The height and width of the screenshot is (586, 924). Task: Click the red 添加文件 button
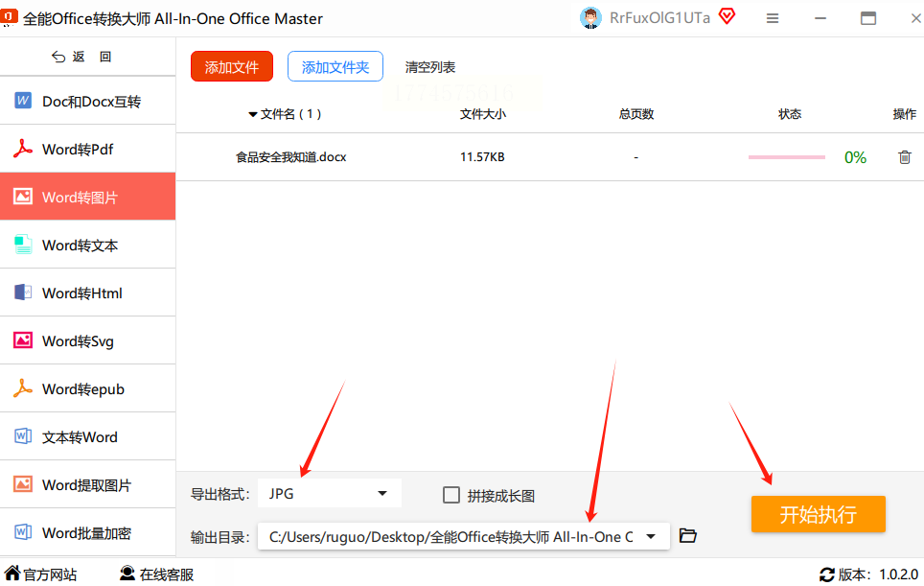pyautogui.click(x=232, y=66)
